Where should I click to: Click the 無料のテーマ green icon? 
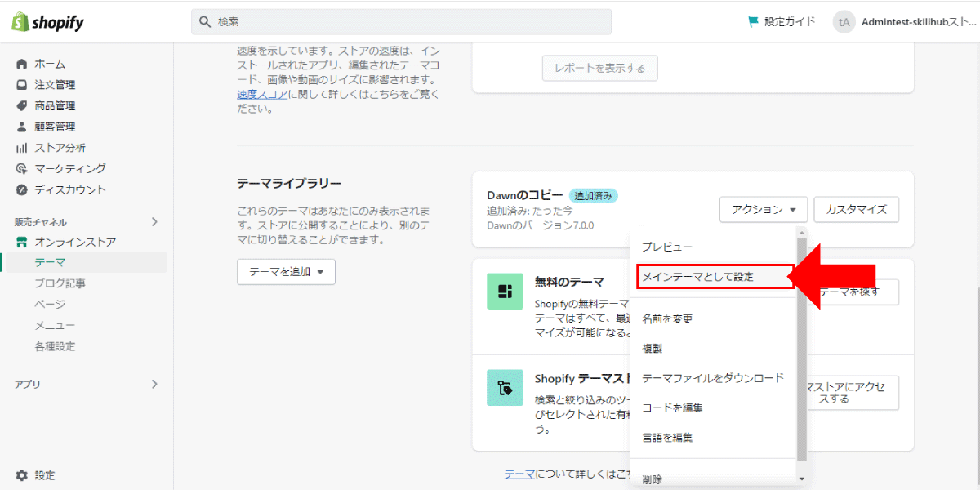tap(505, 291)
